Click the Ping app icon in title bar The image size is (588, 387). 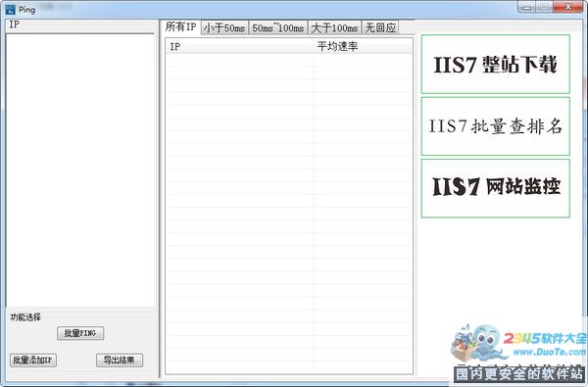10,9
